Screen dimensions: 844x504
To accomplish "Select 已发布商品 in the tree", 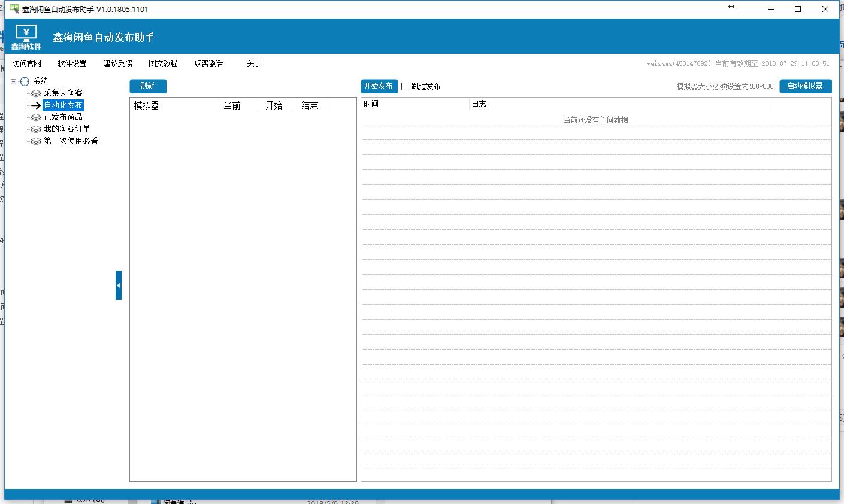I will (63, 117).
